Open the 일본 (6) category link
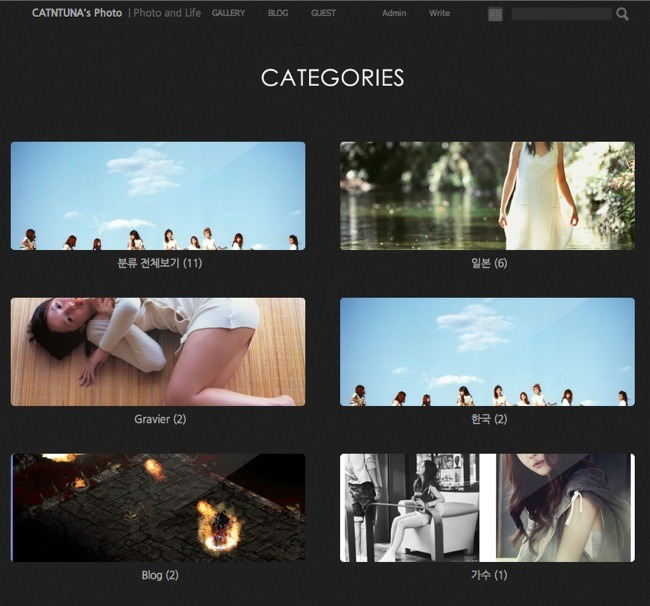Image resolution: width=650 pixels, height=606 pixels. point(489,263)
